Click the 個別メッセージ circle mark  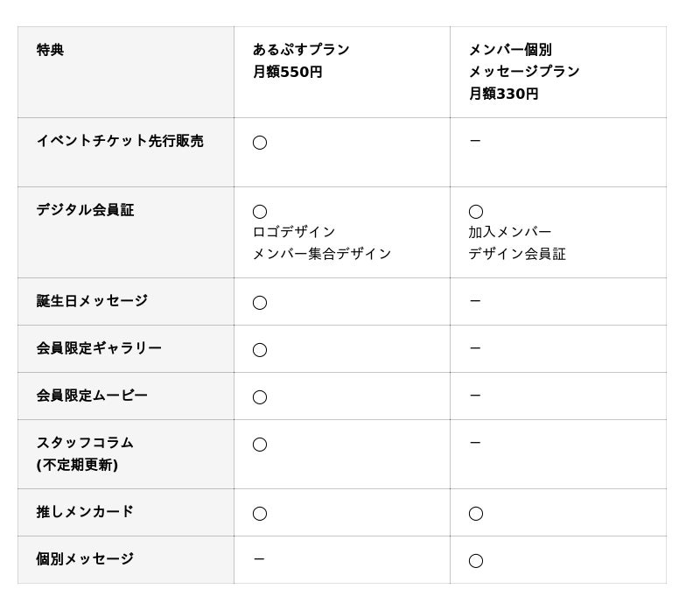tap(476, 561)
